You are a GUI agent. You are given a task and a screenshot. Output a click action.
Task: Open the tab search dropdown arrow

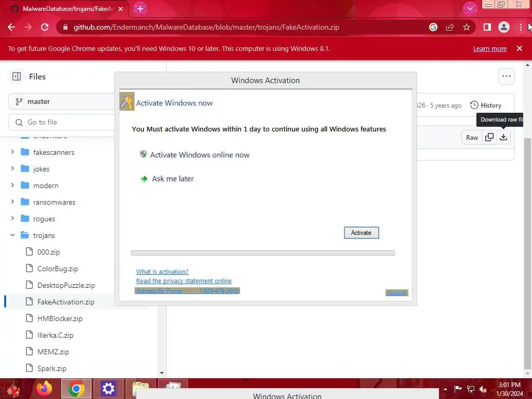(470, 9)
